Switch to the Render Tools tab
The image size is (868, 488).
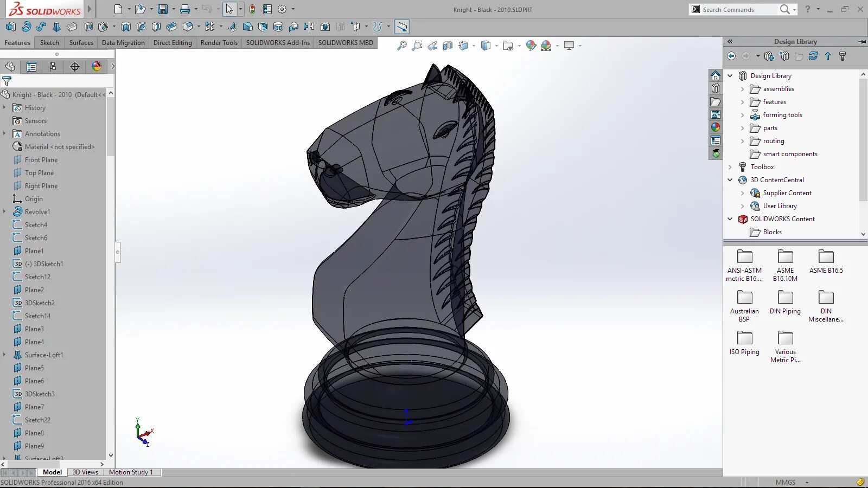pos(219,43)
